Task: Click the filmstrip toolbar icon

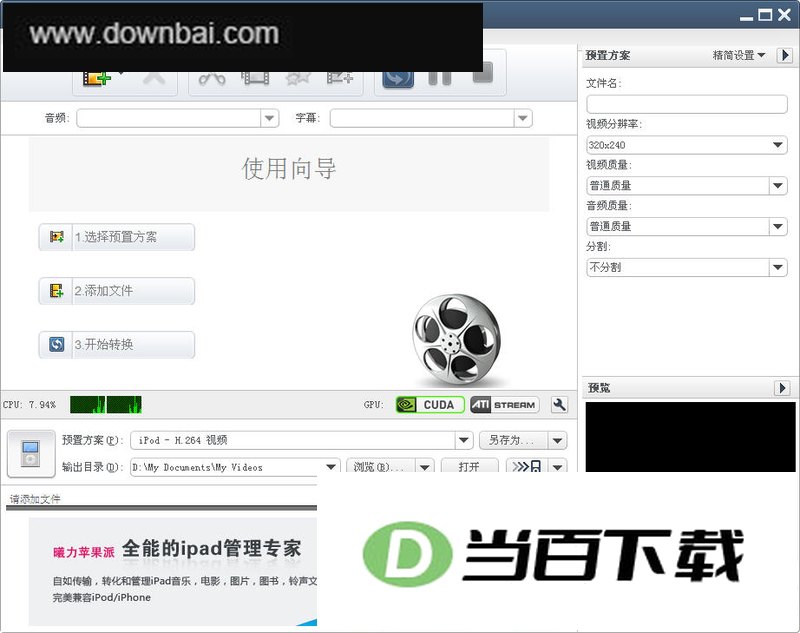Action: [x=255, y=79]
